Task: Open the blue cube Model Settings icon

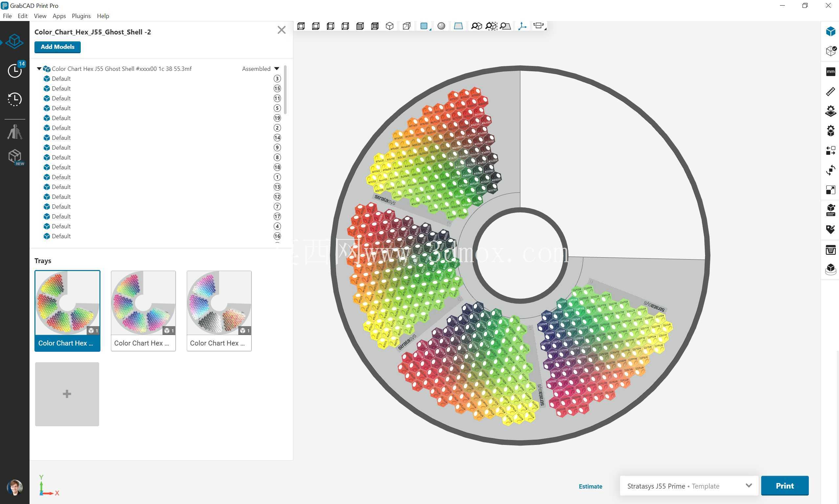Action: 830,31
